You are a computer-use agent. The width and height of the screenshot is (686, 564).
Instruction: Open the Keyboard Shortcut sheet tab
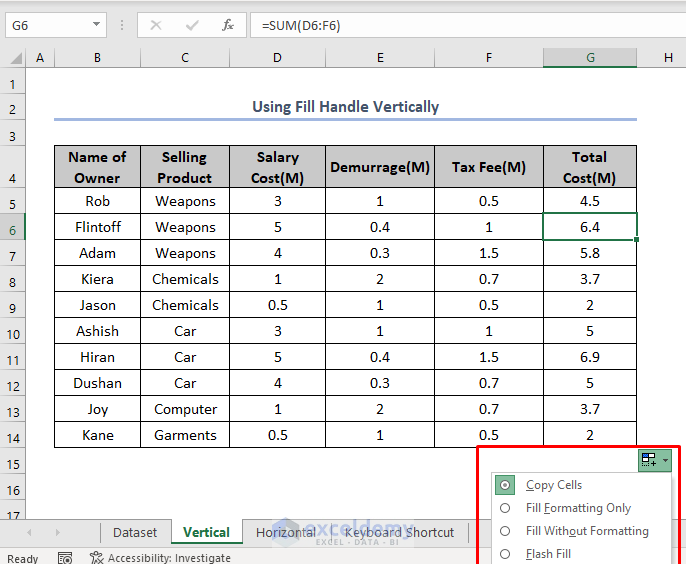click(x=399, y=533)
